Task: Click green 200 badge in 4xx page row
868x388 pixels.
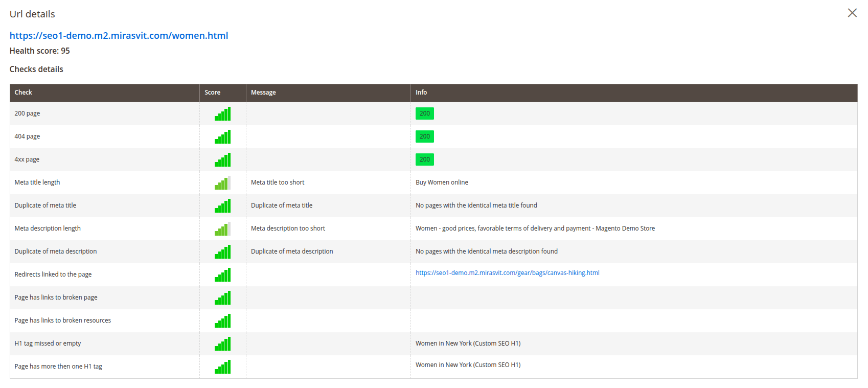Action: pos(425,159)
